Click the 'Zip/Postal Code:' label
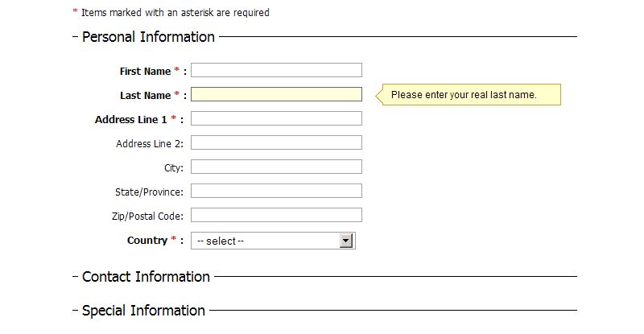644x334 pixels. pos(147,216)
